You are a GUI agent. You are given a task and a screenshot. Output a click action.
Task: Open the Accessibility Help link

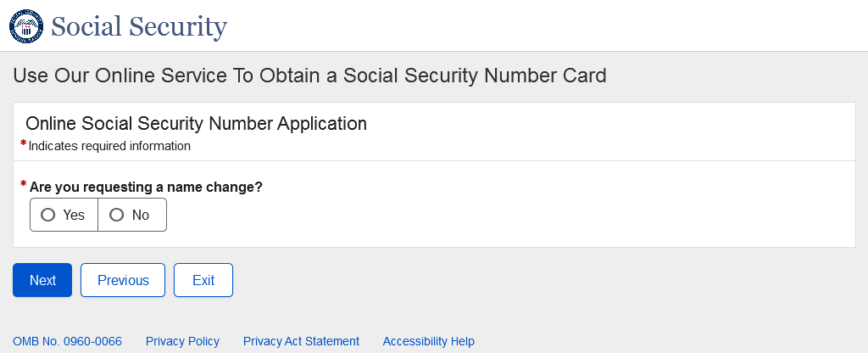428,341
